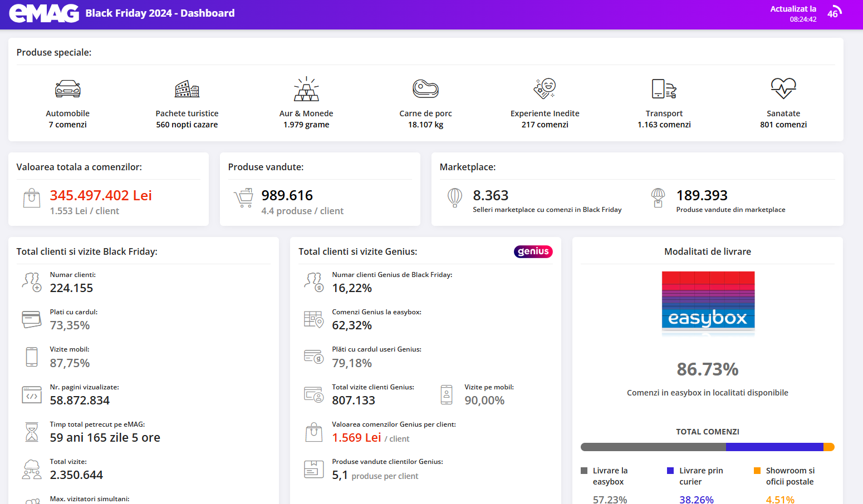
Task: Click the 224.155 client count
Action: [x=71, y=288]
